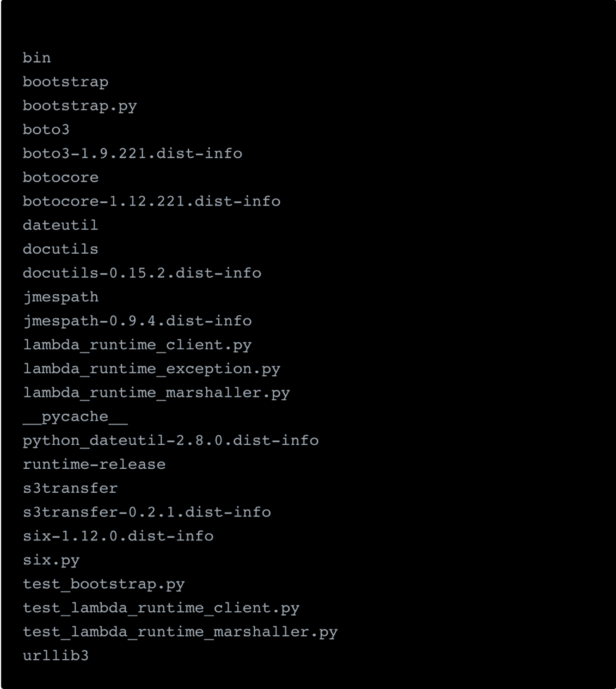Click jmespath-0.9.4.dist-info line
Image resolution: width=616 pixels, height=689 pixels.
coord(137,321)
